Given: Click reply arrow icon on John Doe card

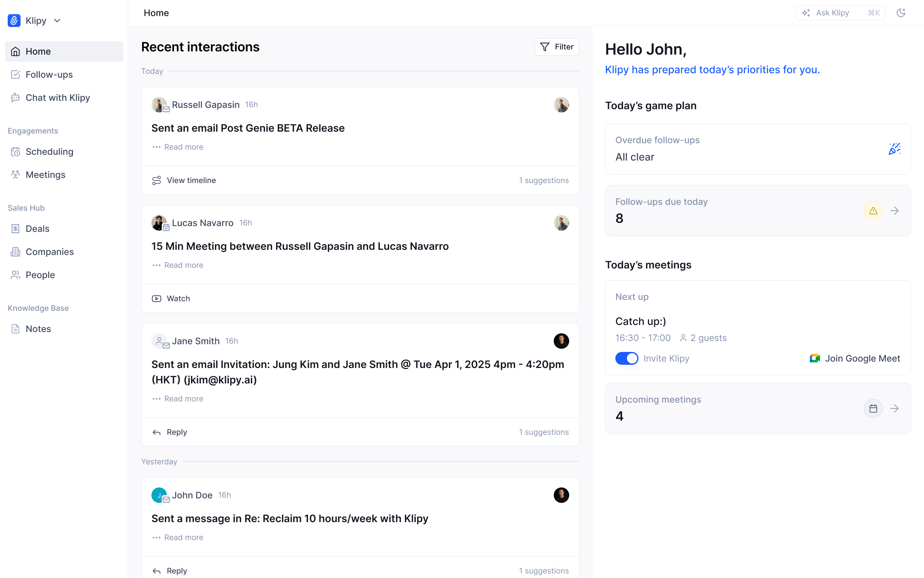Looking at the screenshot, I should (x=157, y=571).
